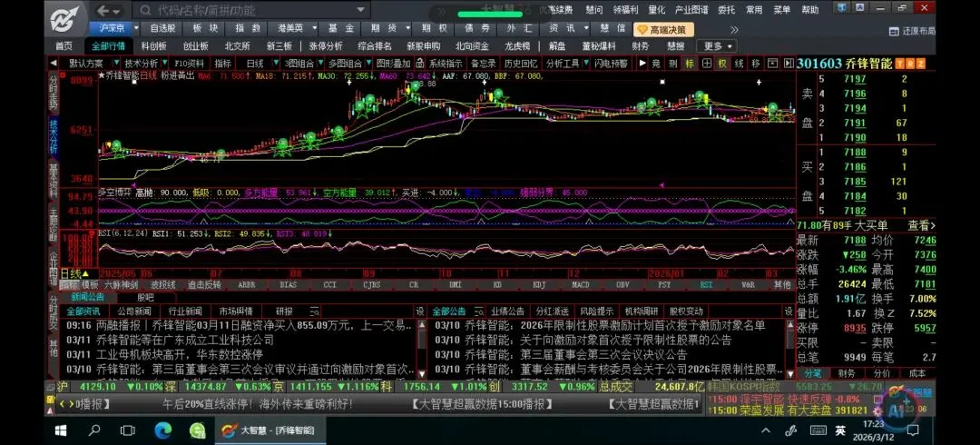Select the 分时走势 vertical sidebar tab
This screenshot has height=445, width=980.
point(54,95)
